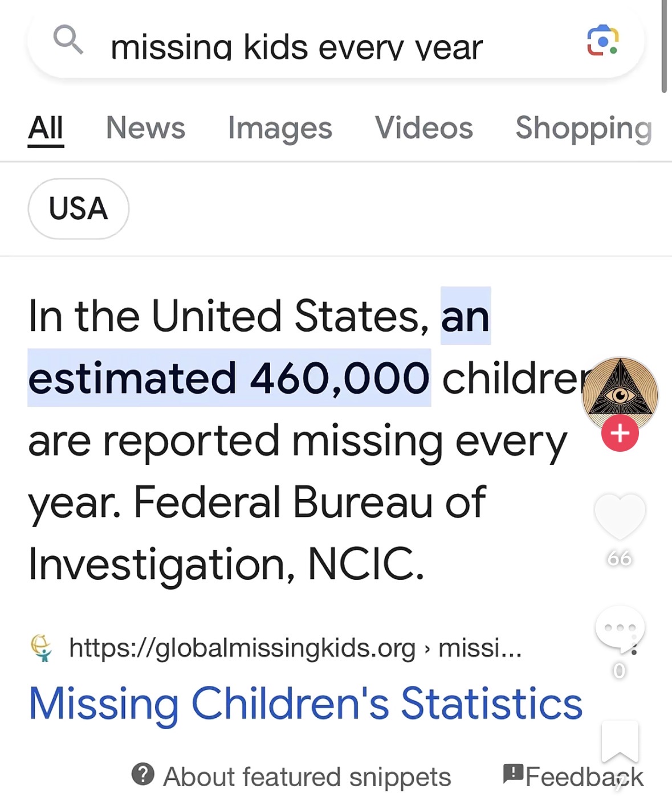The image size is (672, 797).
Task: Save the video with bookmark icon
Action: 620,741
